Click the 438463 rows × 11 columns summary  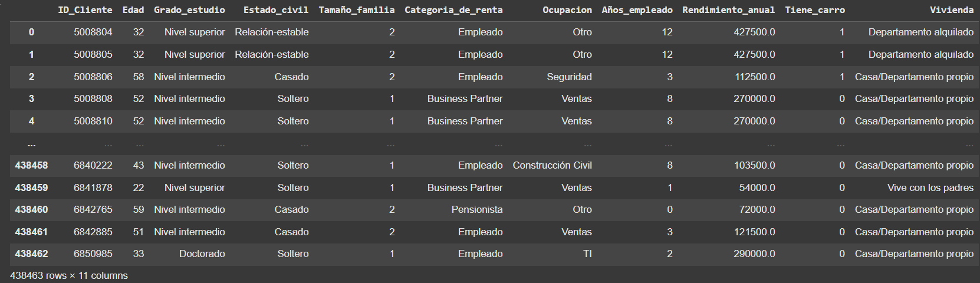pos(69,275)
